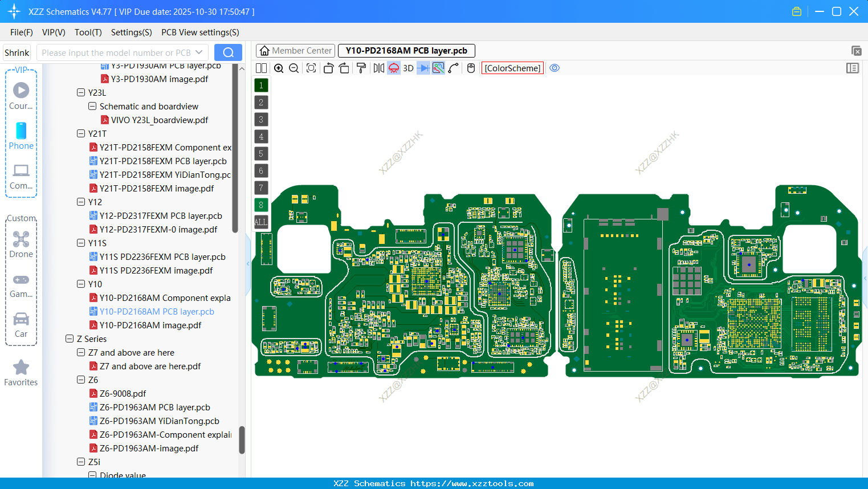This screenshot has height=489, width=868.
Task: Select the measure curve tool
Action: pyautogui.click(x=454, y=68)
